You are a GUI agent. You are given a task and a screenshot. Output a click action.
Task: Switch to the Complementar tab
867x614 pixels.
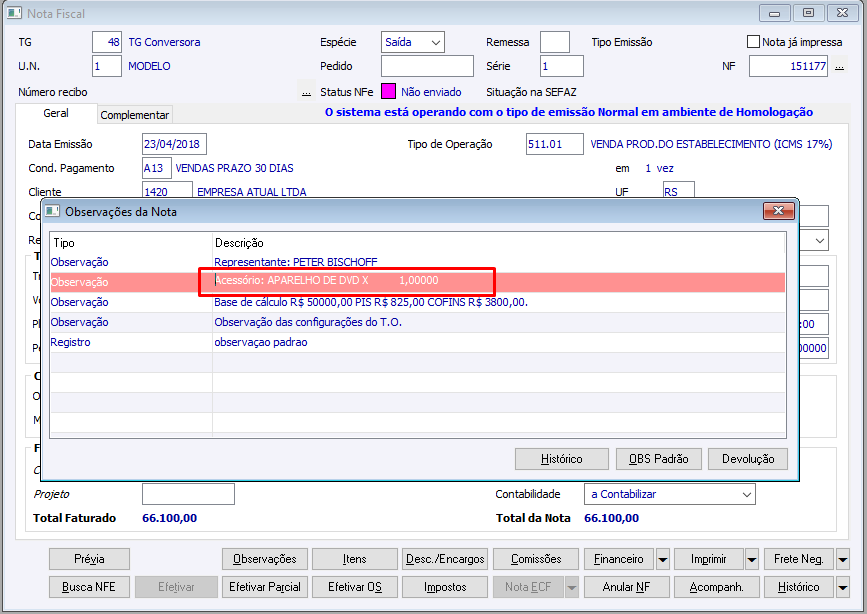pyautogui.click(x=134, y=115)
